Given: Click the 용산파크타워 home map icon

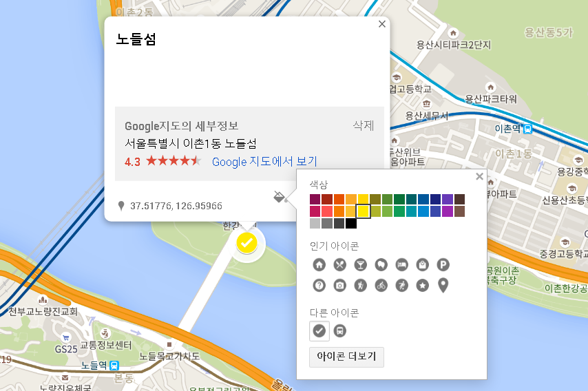Looking at the screenshot, I should (x=490, y=87).
